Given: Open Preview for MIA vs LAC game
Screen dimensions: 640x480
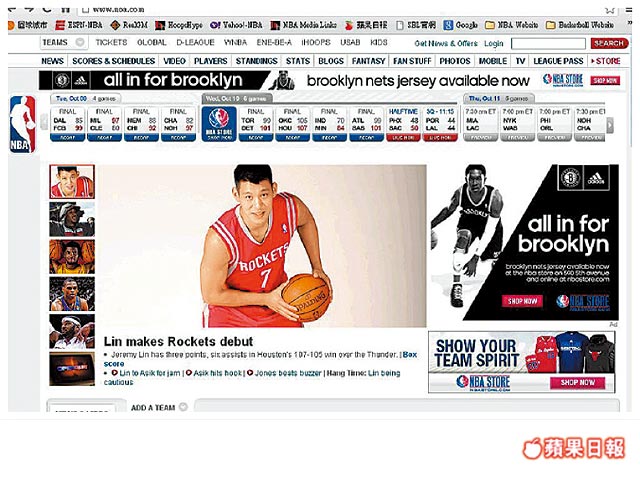Looking at the screenshot, I should pos(481,138).
